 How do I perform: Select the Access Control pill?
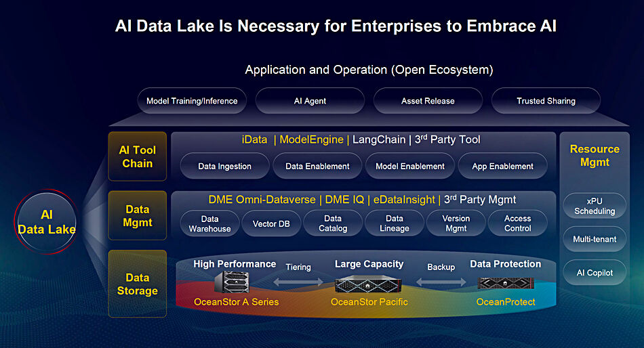point(517,224)
